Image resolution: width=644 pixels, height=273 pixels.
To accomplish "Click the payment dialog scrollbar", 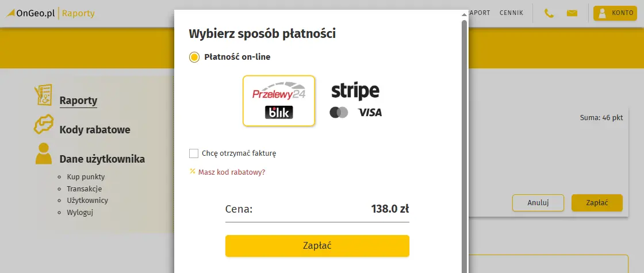I will 464,144.
